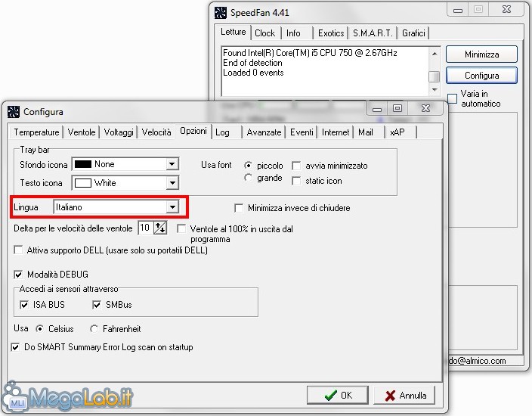
Task: Select the piccolo font radio button
Action: point(248,166)
